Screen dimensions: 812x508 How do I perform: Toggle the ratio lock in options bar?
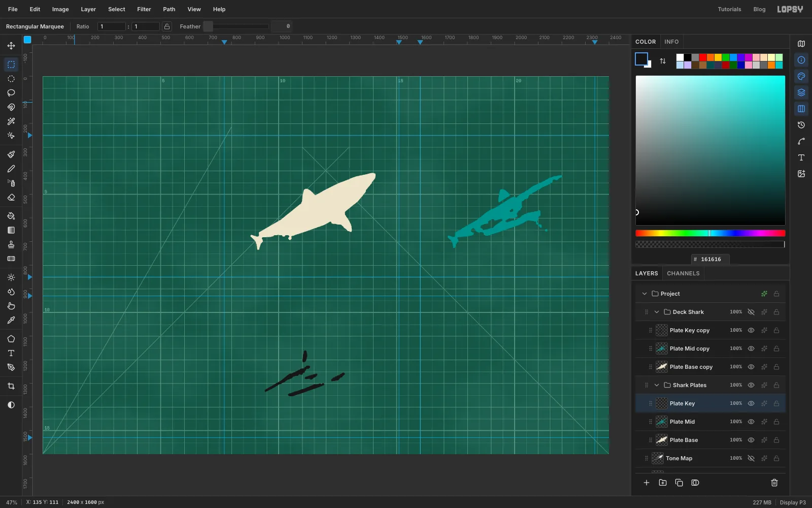point(167,26)
